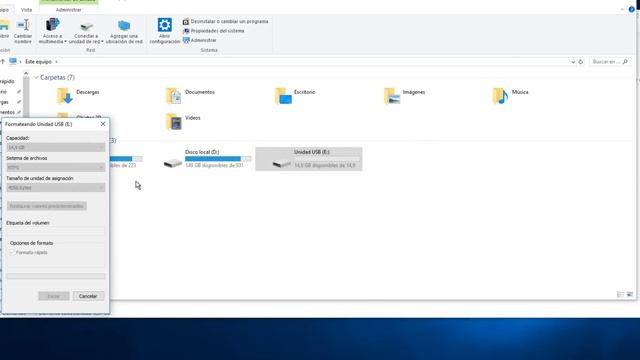This screenshot has width=640, height=360.
Task: Collapse the Carpetas (7) section
Action: pos(36,77)
